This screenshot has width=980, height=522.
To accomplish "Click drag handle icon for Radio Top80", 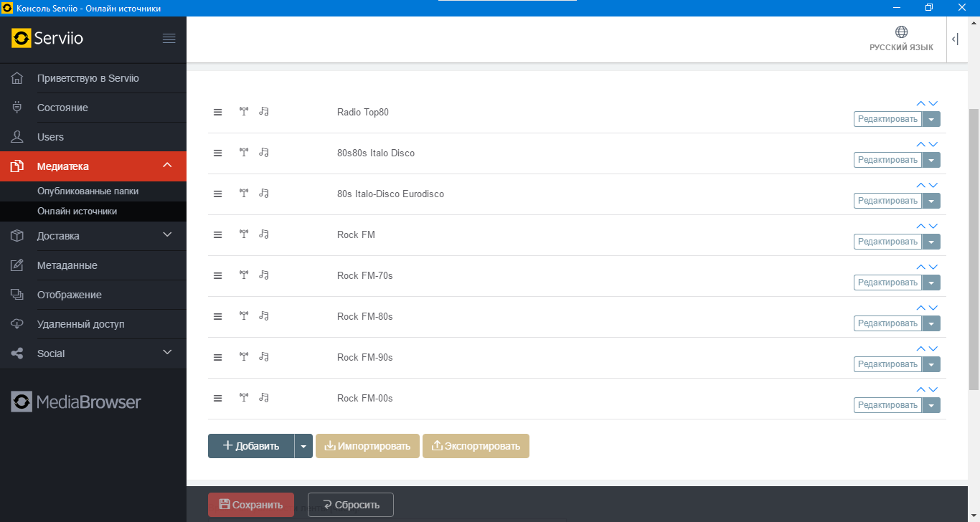I will click(x=217, y=112).
